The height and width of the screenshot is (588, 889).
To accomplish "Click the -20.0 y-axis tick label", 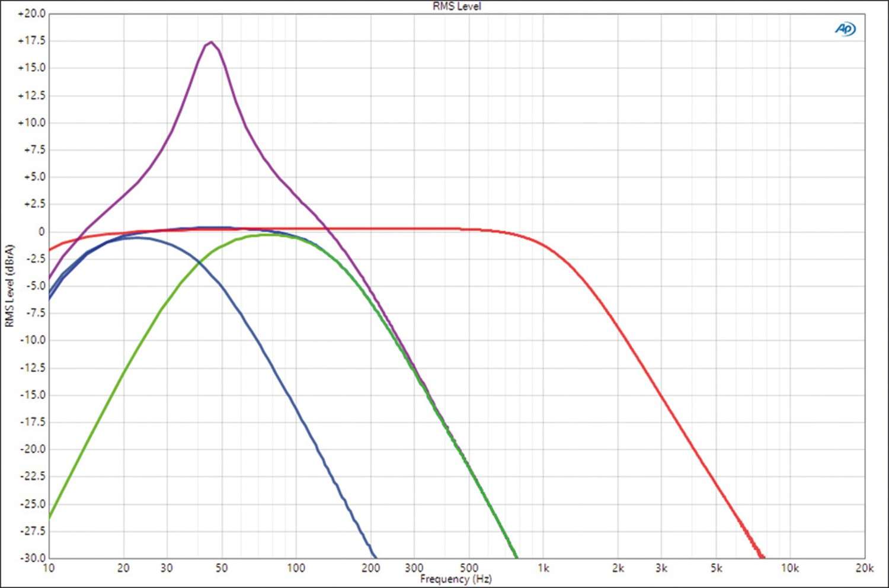I will click(x=33, y=449).
